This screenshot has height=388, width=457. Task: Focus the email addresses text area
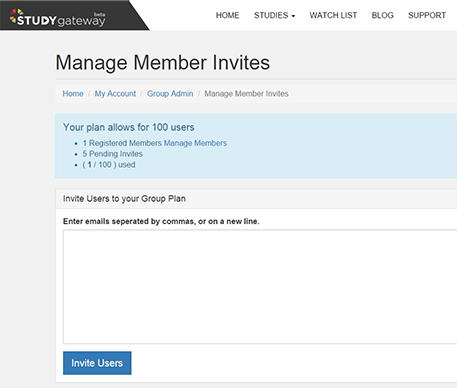pyautogui.click(x=260, y=287)
